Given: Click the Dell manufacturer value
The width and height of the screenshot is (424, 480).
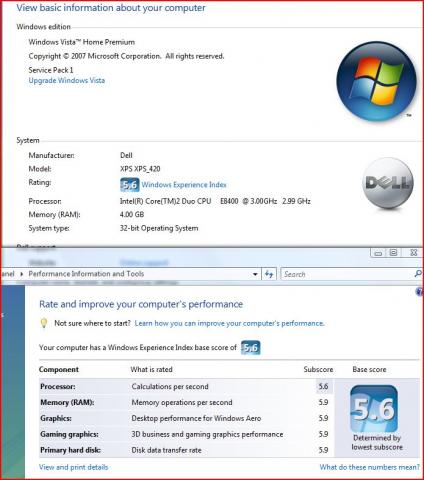Looking at the screenshot, I should 126,155.
